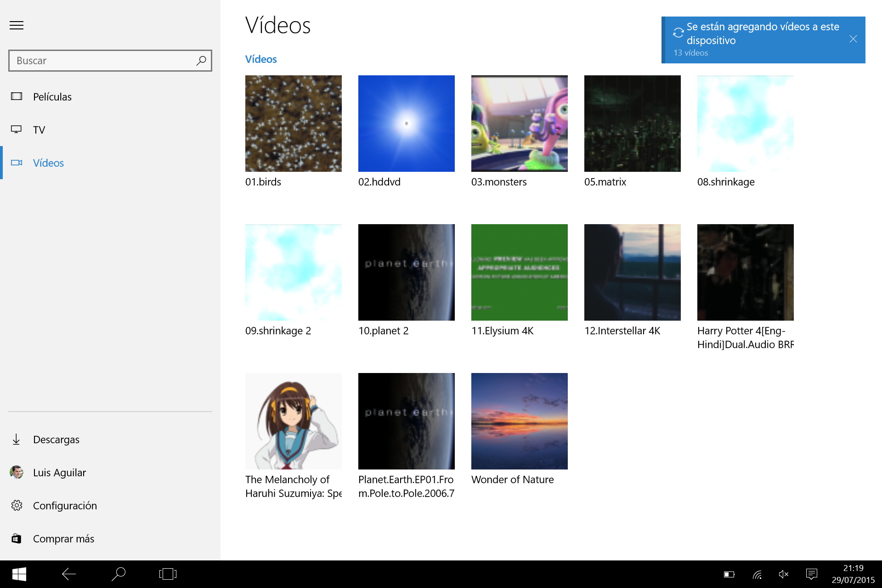Click the taskbar back arrow
The height and width of the screenshot is (588, 882).
point(69,574)
